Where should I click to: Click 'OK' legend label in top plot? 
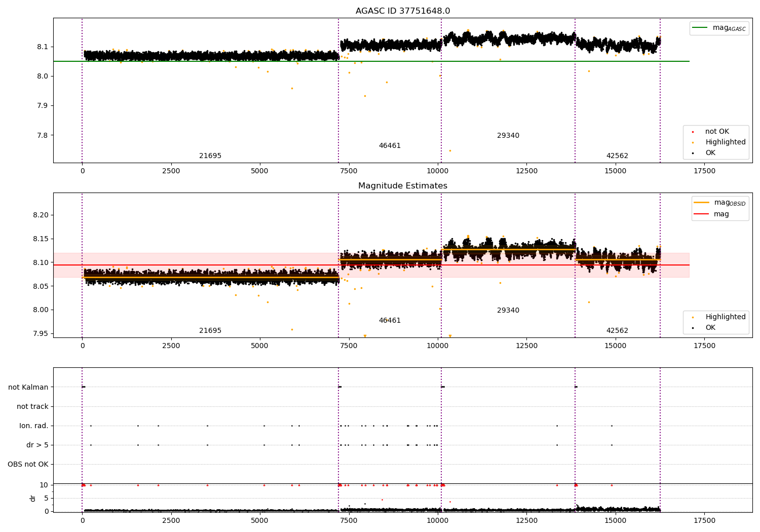(710, 153)
